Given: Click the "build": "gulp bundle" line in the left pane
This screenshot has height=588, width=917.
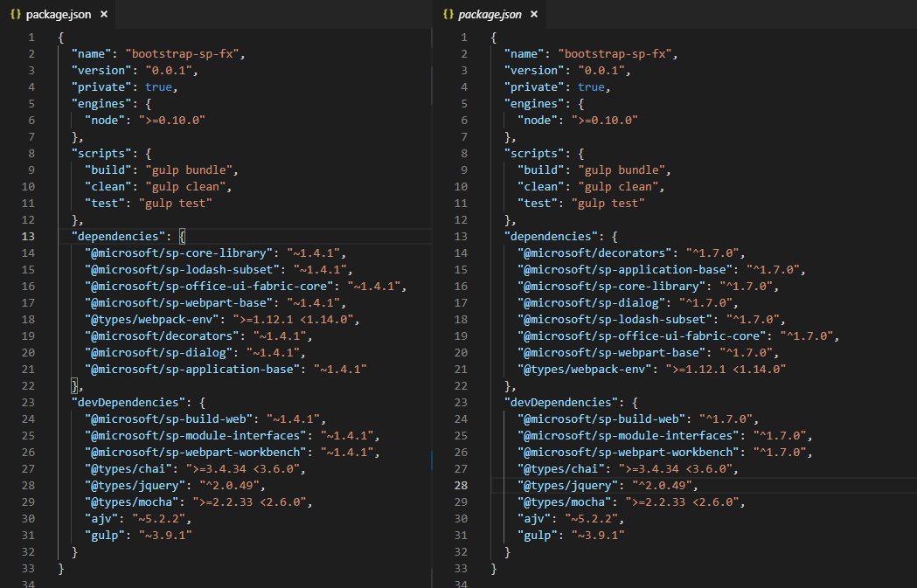Looking at the screenshot, I should [x=162, y=170].
